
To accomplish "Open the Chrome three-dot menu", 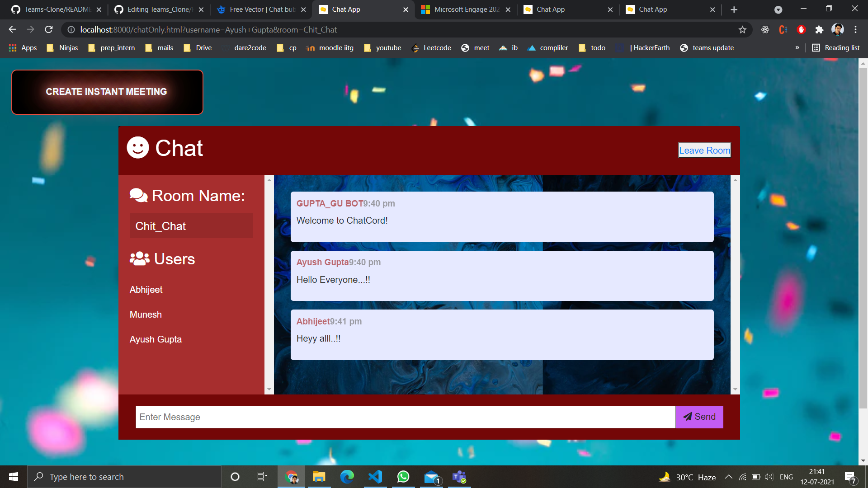I will click(855, 30).
